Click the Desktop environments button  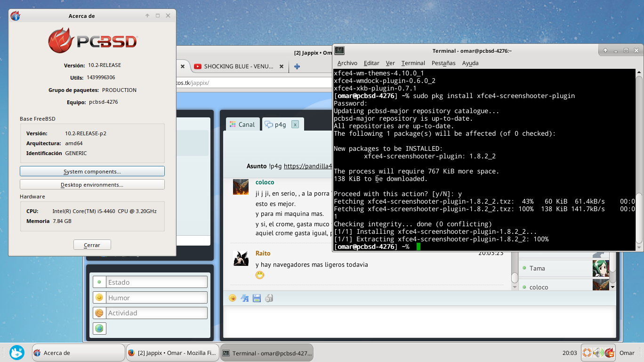tap(92, 184)
